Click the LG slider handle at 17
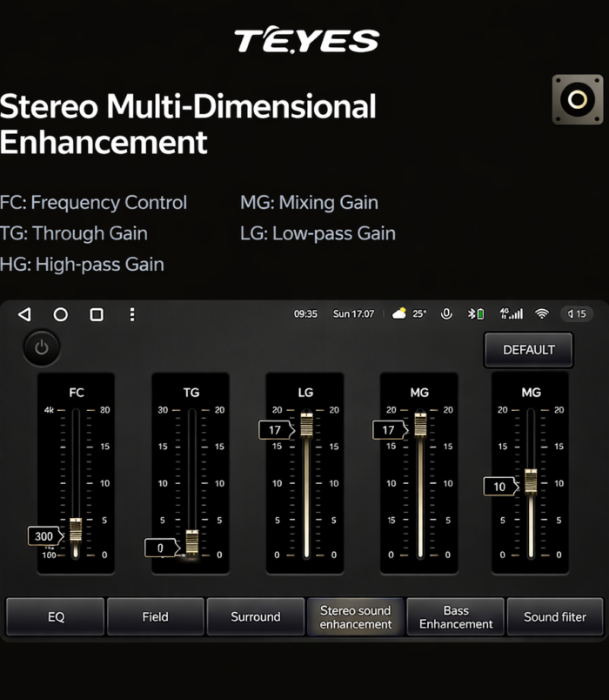Image resolution: width=609 pixels, height=700 pixels. 306,426
